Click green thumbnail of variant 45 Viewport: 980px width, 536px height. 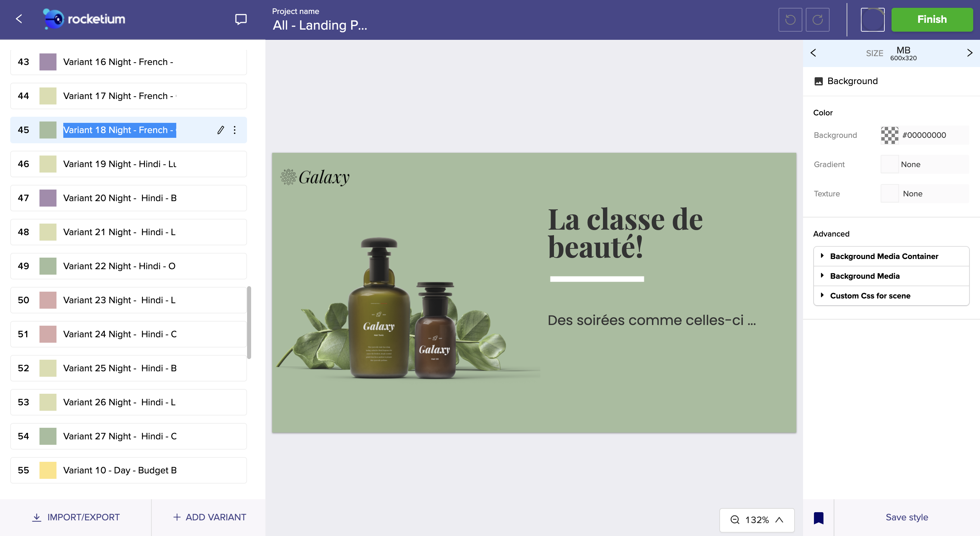point(48,130)
